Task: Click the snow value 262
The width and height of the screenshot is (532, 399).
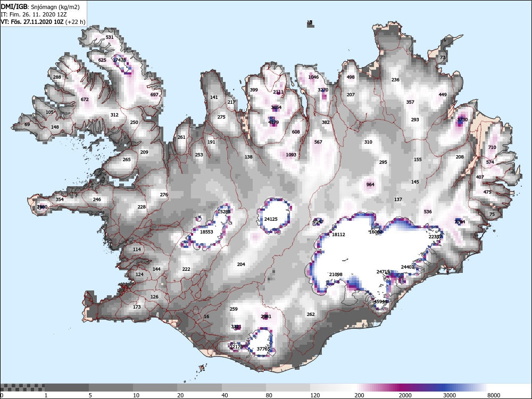Action: 311,314
